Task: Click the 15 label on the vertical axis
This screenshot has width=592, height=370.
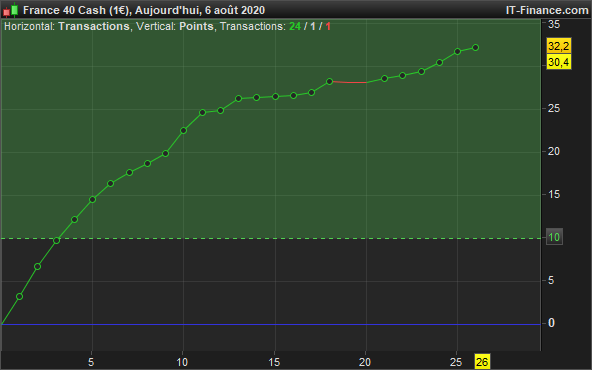Action: pyautogui.click(x=554, y=194)
